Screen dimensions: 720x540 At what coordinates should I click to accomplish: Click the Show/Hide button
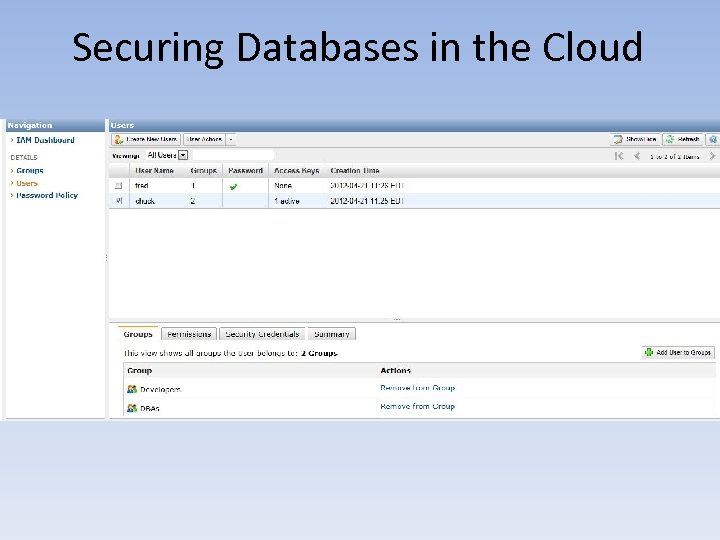(x=636, y=140)
